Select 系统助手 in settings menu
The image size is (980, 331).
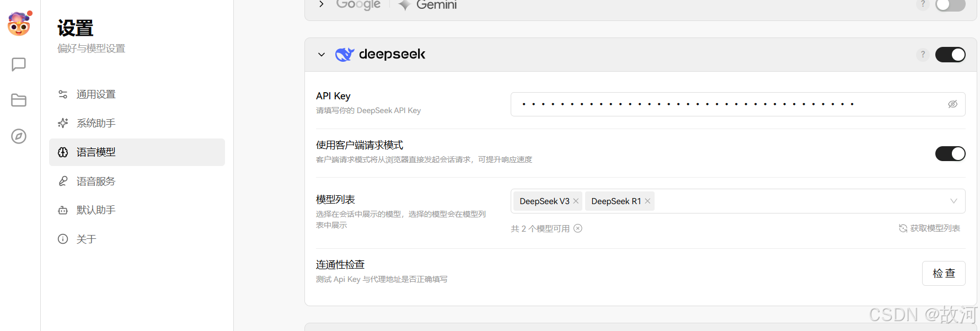pos(137,123)
